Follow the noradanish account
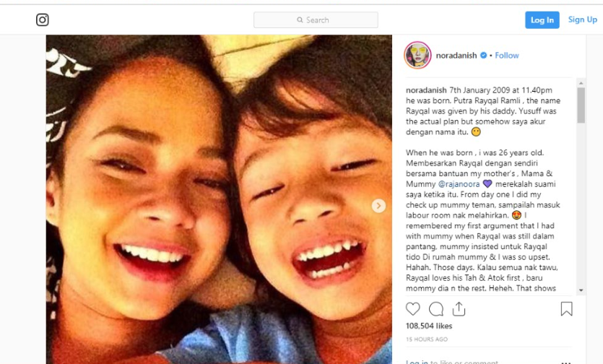The image size is (603, 364). click(507, 56)
